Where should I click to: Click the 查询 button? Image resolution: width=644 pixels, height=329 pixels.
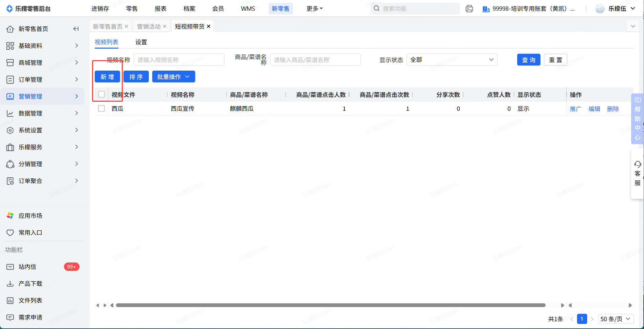528,60
